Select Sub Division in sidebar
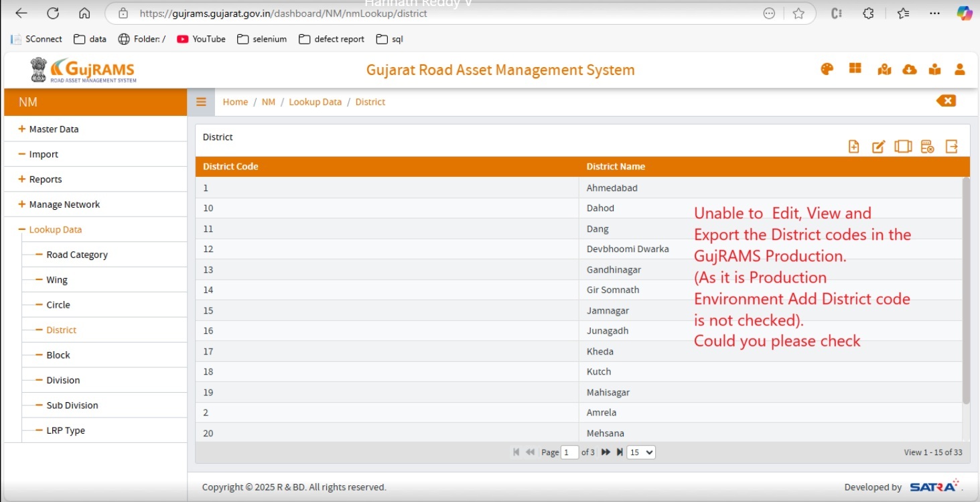 (x=72, y=405)
